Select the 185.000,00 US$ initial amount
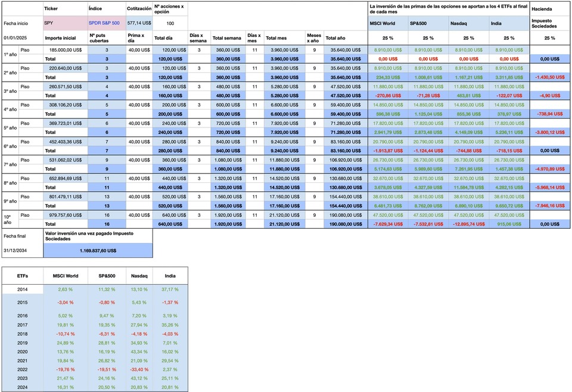Image resolution: width=572 pixels, height=392 pixels. tap(66, 50)
